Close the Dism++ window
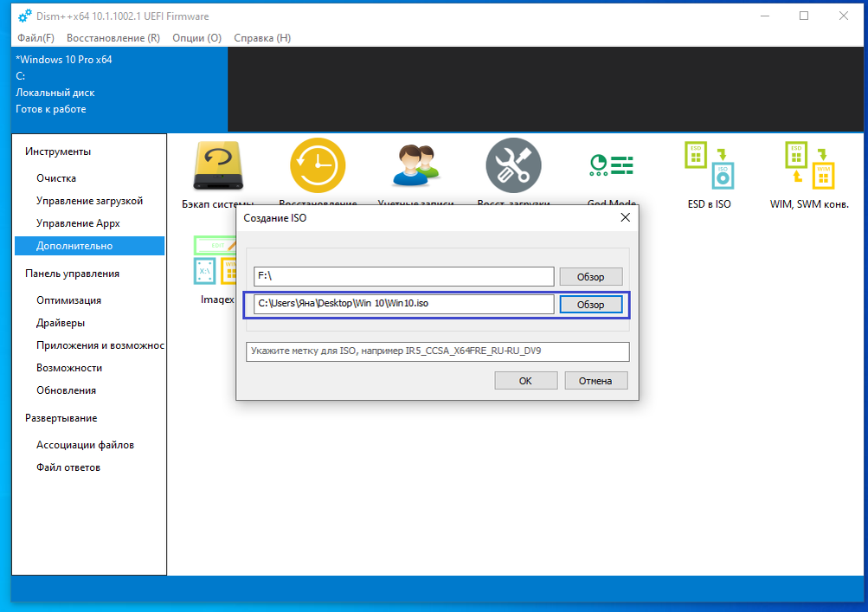868x612 pixels. click(843, 16)
